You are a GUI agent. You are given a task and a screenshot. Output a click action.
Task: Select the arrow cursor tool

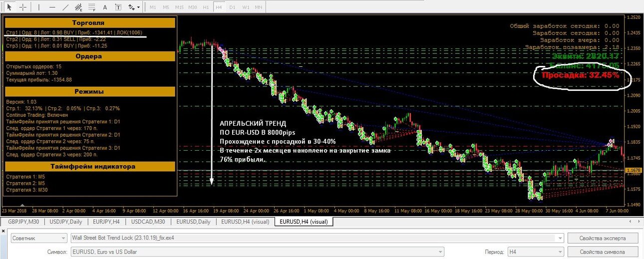tap(9, 7)
